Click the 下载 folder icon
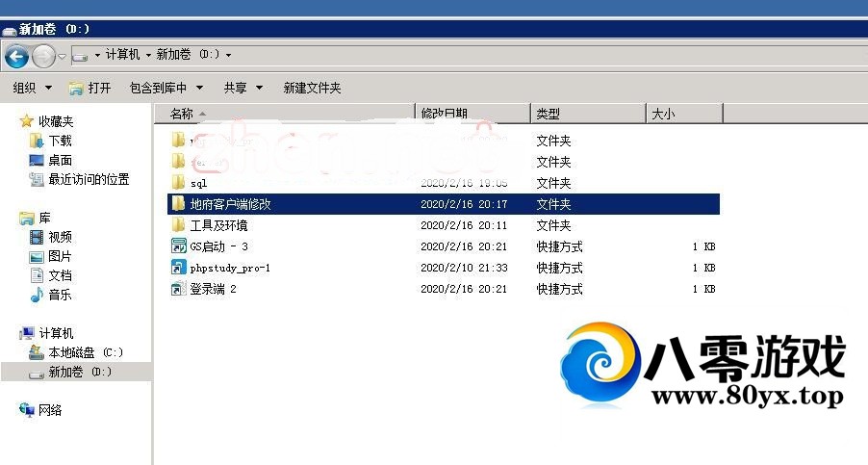Viewport: 868px width, 465px height. [37, 141]
